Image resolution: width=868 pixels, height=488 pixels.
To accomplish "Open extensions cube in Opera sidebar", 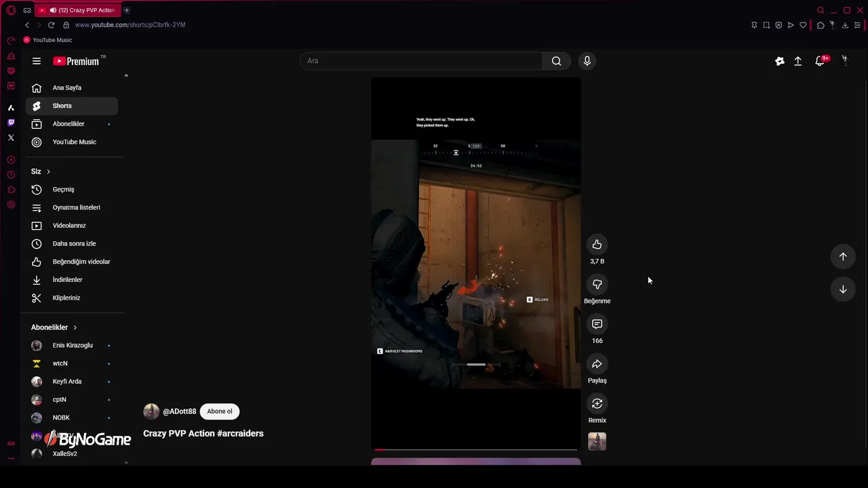I will click(x=11, y=190).
